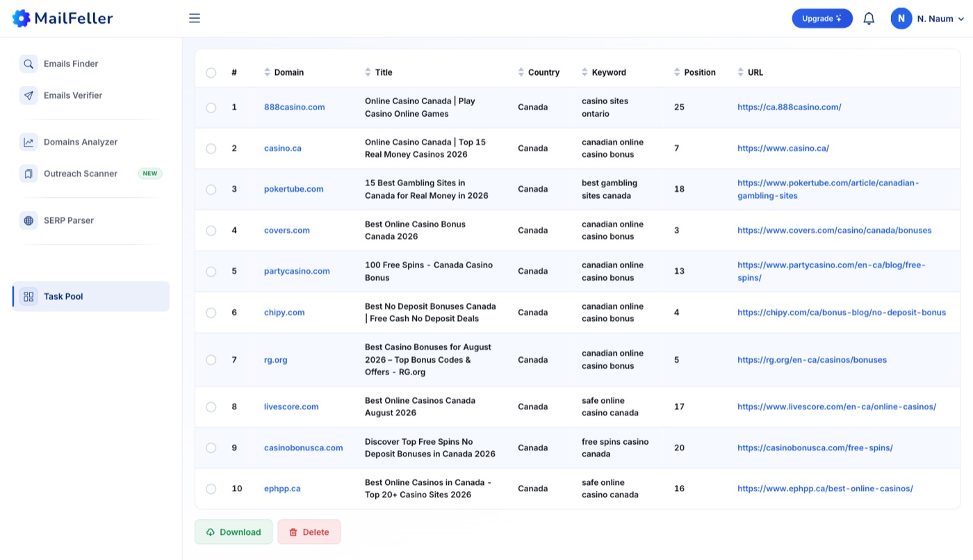Click keyword "free spins casino canada"

tap(615, 448)
